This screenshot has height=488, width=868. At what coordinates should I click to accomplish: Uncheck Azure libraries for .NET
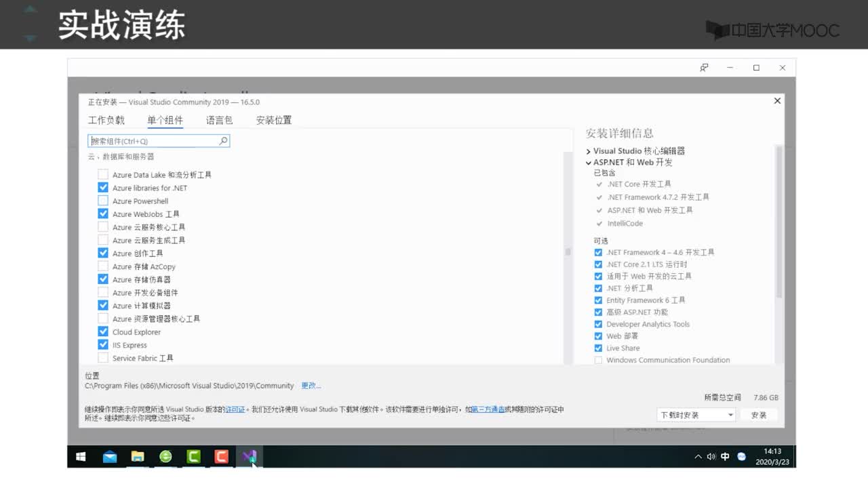103,188
